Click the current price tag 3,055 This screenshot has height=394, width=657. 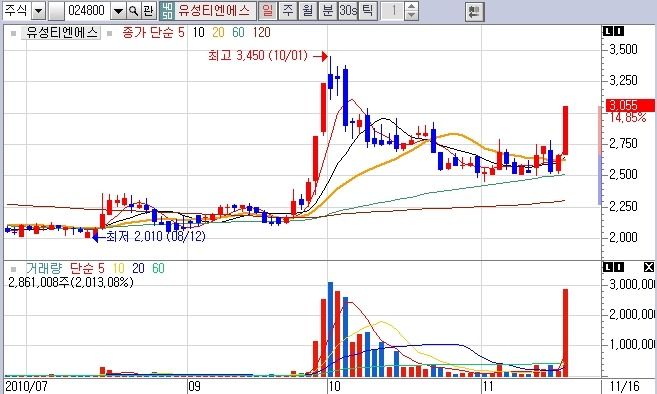(630, 105)
